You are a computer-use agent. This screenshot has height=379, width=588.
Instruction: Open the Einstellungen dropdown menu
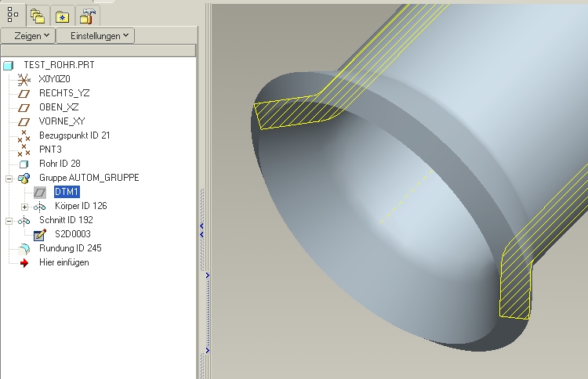[95, 36]
